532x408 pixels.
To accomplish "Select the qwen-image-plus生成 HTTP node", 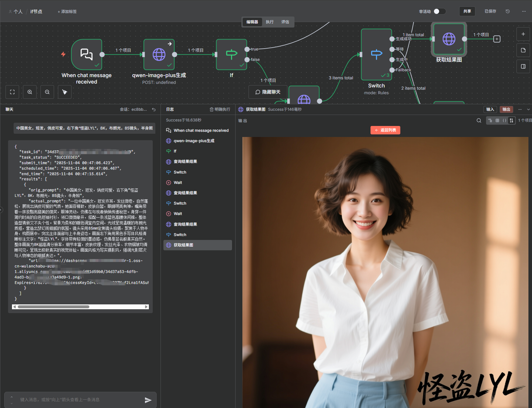I will coord(159,54).
